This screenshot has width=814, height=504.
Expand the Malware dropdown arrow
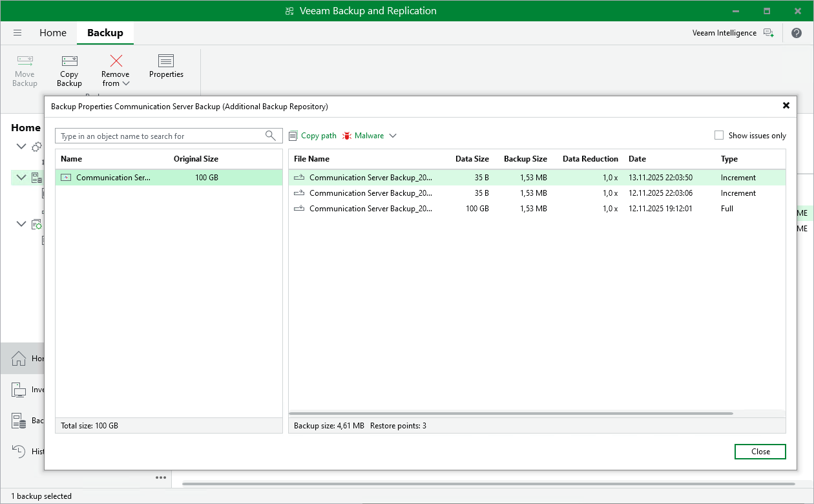pos(393,136)
